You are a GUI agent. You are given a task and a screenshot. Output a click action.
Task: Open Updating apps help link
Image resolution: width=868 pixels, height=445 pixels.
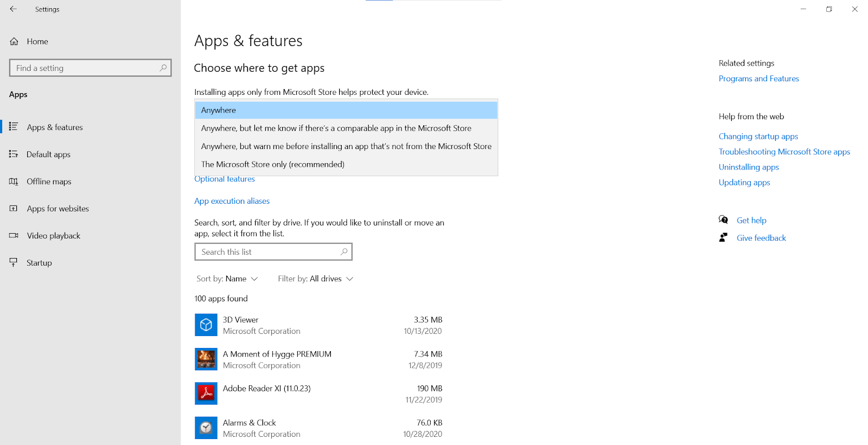click(744, 183)
